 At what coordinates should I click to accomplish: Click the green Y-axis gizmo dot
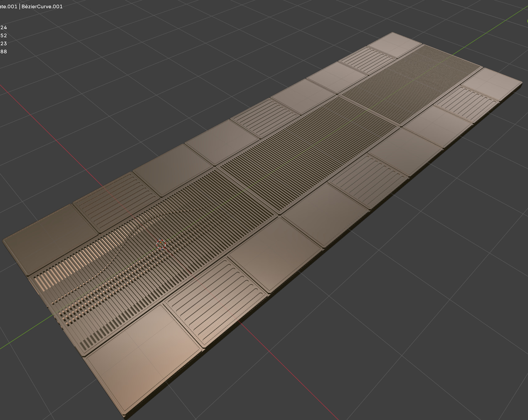[527, 21]
